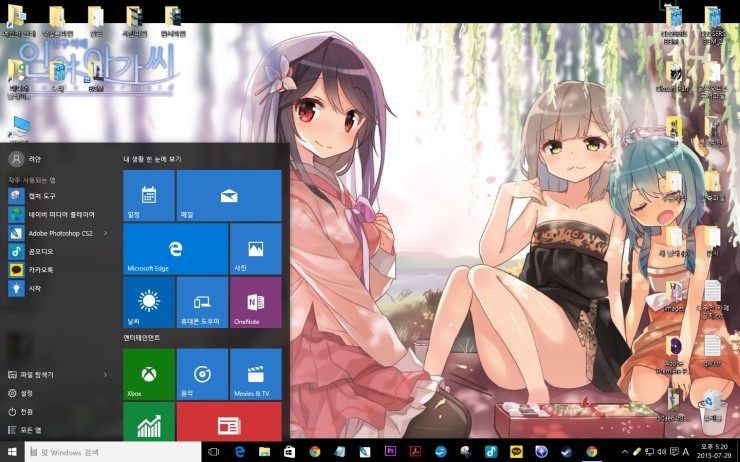Switch to active Chrome window beside Steam

(592, 452)
